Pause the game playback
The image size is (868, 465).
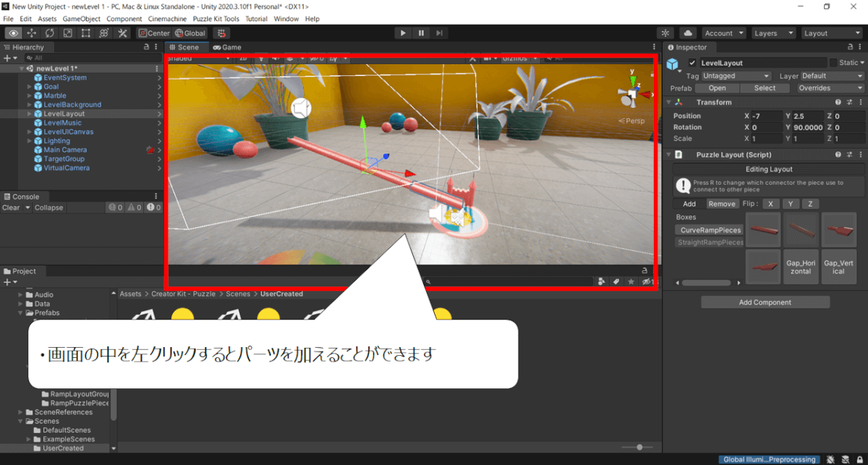pos(421,33)
